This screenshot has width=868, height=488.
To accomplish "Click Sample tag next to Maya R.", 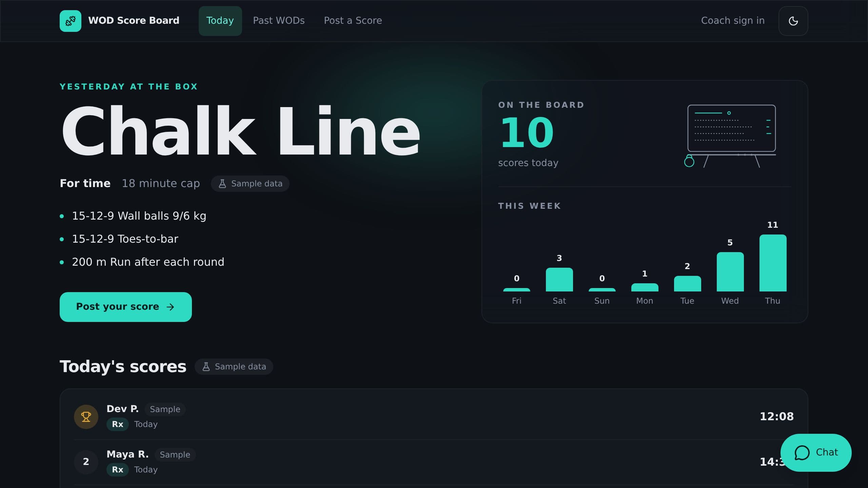I will [x=175, y=455].
